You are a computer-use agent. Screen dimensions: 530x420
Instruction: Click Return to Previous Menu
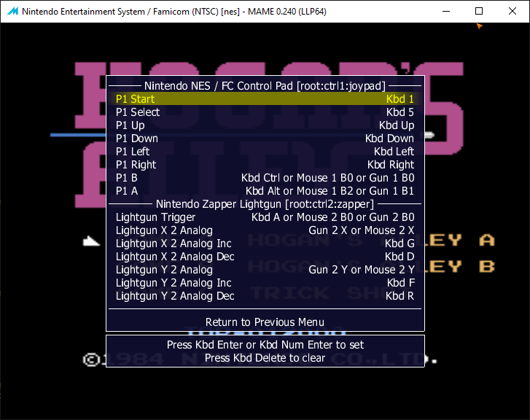click(x=265, y=322)
